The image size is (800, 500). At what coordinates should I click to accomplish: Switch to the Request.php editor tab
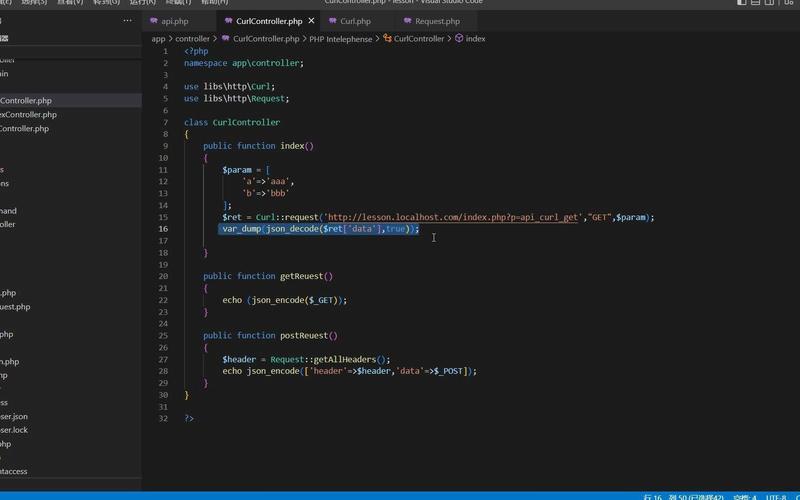(437, 21)
